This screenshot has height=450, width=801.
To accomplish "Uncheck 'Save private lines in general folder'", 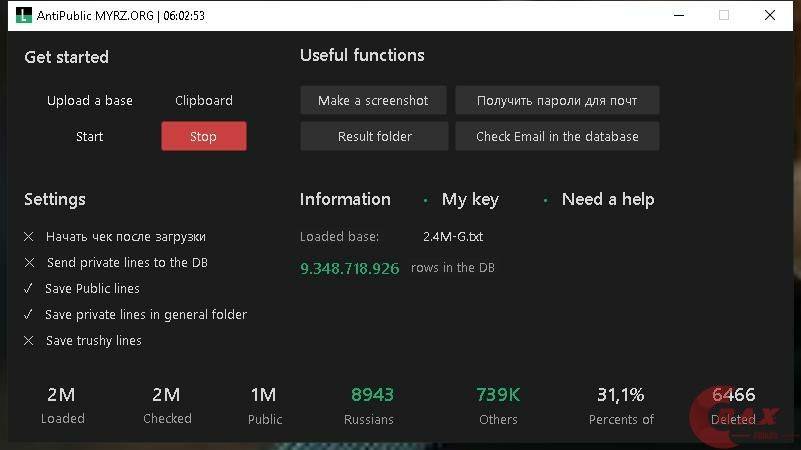I will (30, 315).
